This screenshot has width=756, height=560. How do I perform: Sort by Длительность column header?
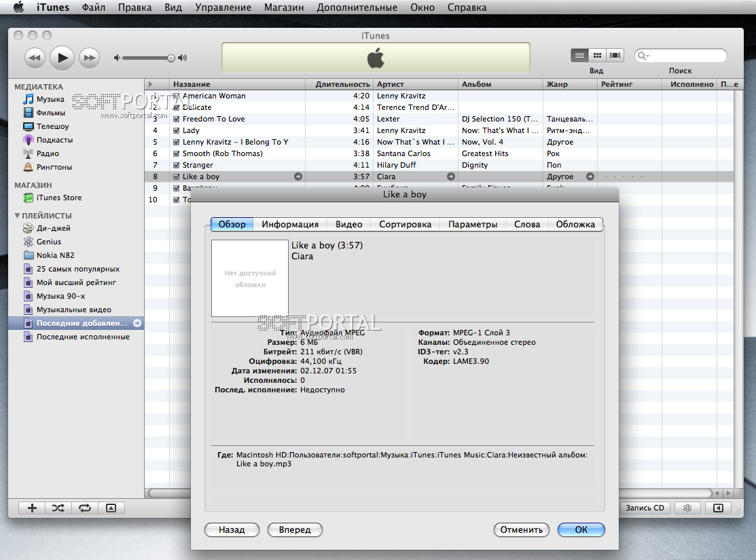[x=340, y=84]
